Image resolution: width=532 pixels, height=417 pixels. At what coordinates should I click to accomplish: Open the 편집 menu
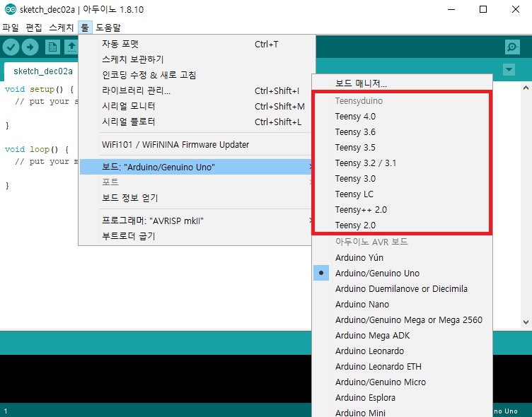[x=34, y=28]
